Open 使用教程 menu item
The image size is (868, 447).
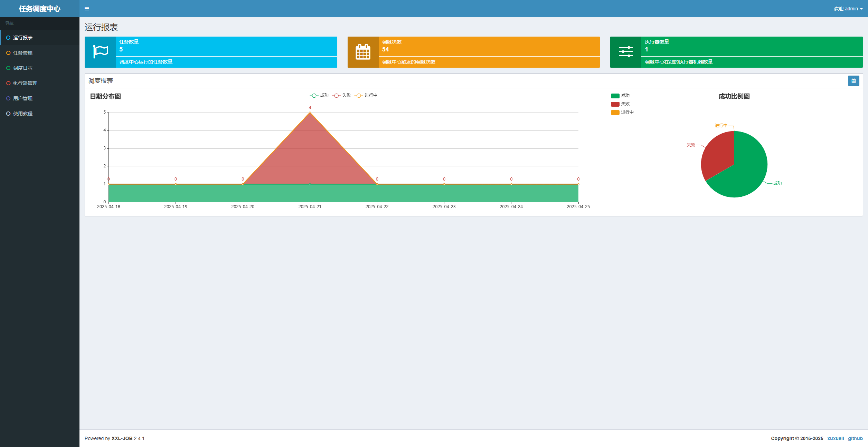pyautogui.click(x=23, y=114)
